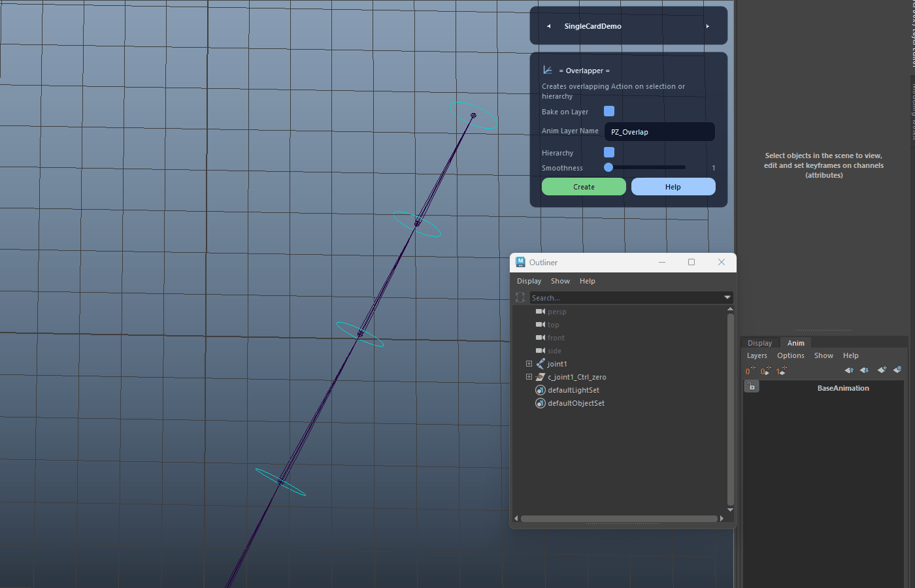Select the persp camera row
This screenshot has height=588, width=915.
click(x=557, y=312)
